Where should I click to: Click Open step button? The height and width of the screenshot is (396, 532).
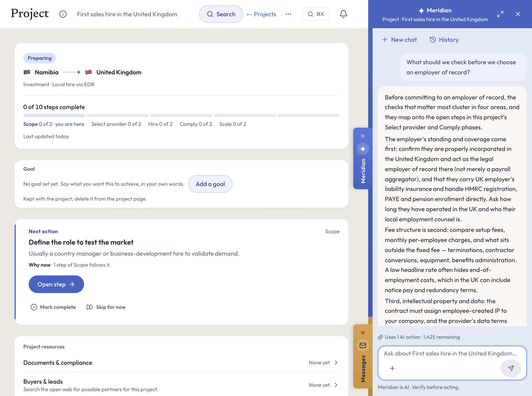[x=56, y=284]
